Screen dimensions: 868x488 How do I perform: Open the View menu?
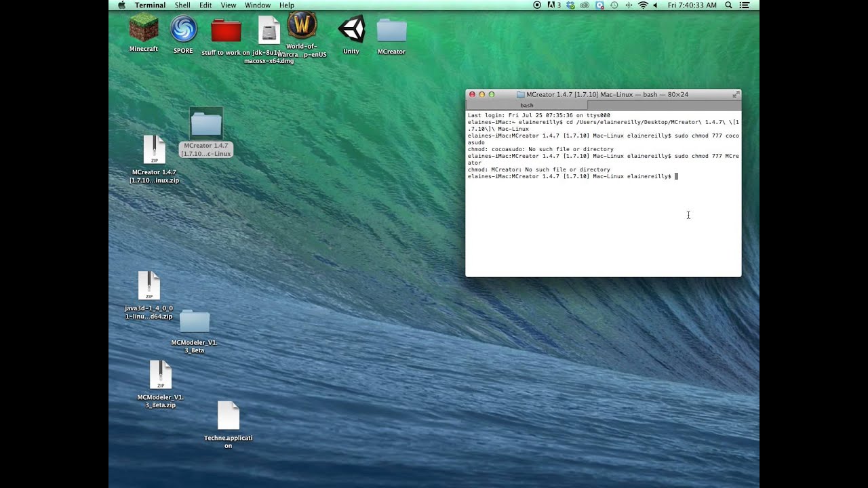coord(229,5)
